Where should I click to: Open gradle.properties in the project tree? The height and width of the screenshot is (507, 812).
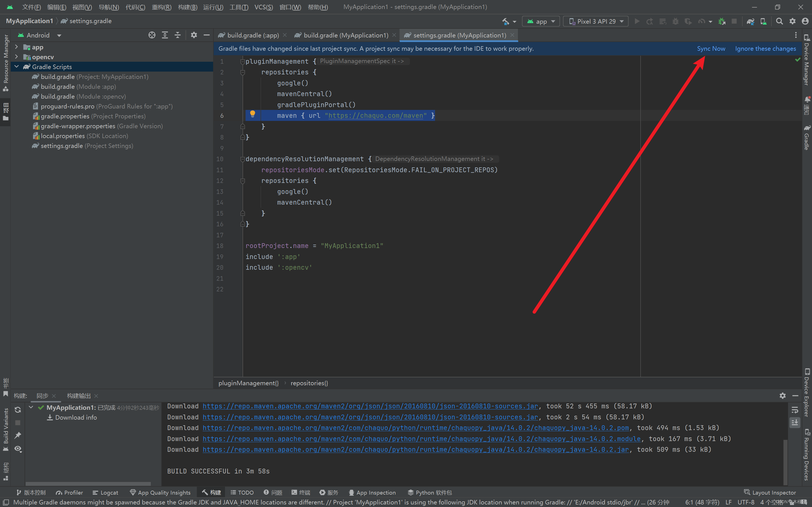click(x=65, y=116)
